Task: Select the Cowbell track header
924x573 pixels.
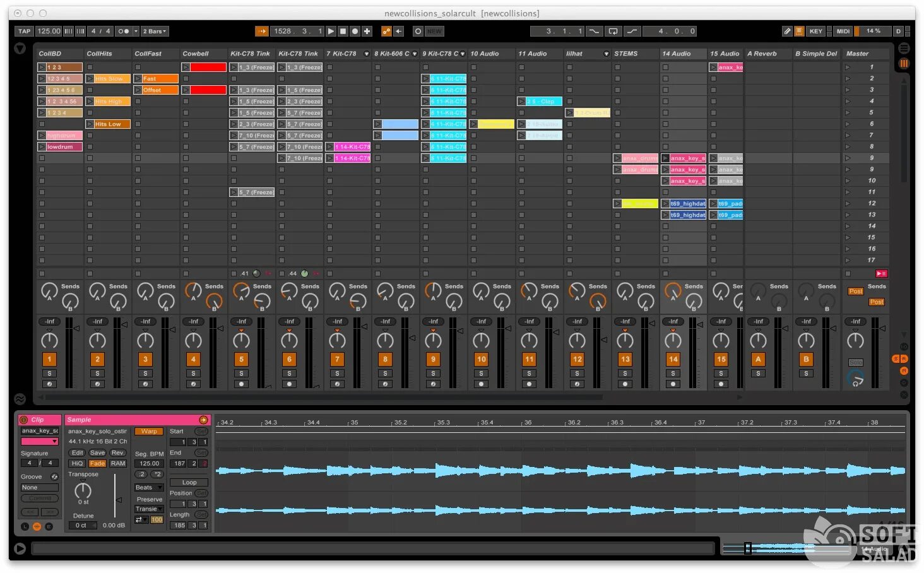Action: pyautogui.click(x=203, y=54)
